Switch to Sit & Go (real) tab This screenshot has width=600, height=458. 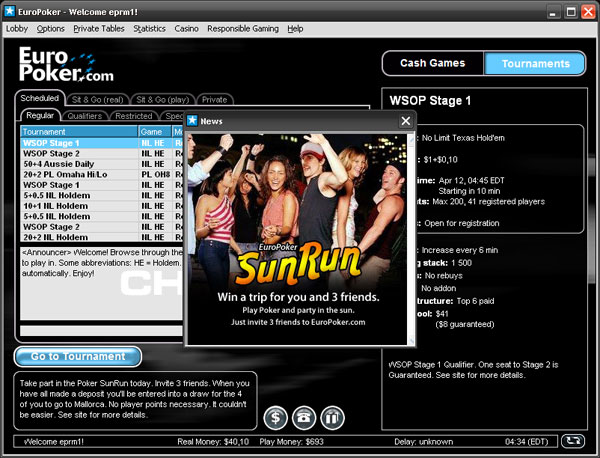tap(98, 99)
